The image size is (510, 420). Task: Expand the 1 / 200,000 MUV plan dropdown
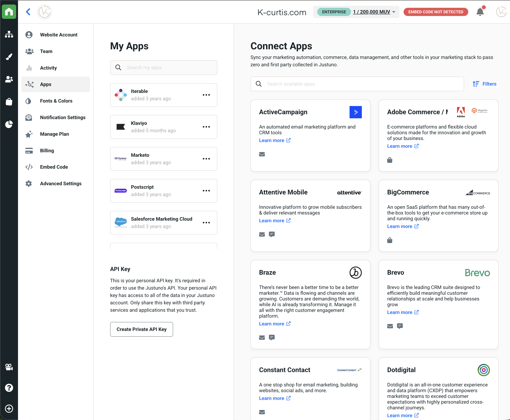coord(374,12)
